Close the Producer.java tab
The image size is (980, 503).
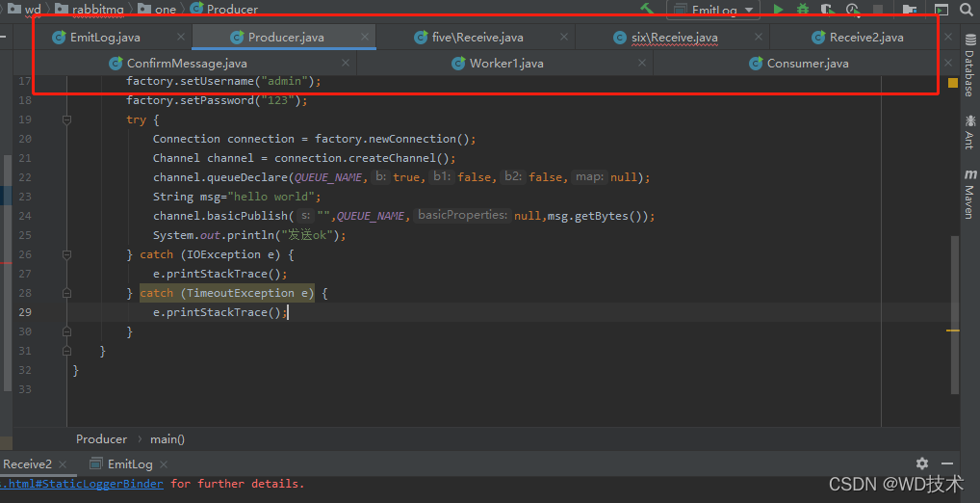365,37
